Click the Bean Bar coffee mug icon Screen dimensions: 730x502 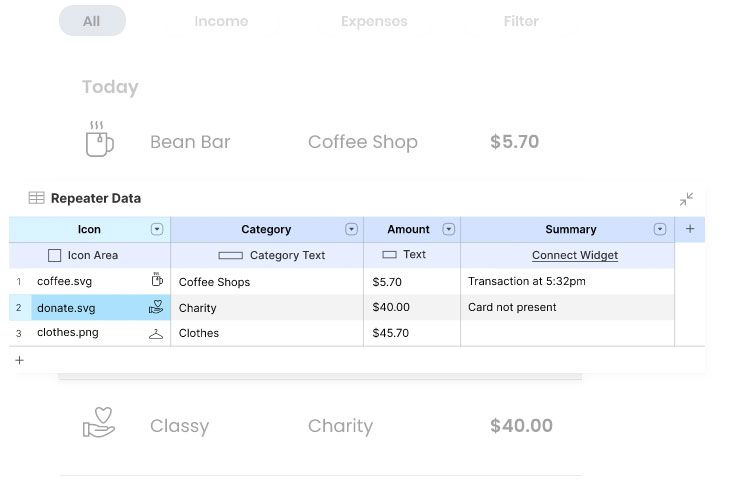pyautogui.click(x=99, y=141)
